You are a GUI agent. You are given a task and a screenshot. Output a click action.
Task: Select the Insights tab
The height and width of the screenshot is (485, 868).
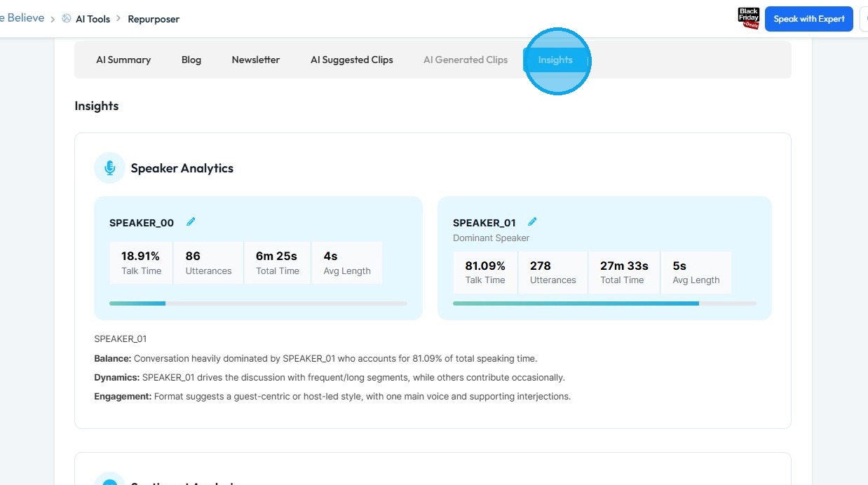tap(555, 60)
